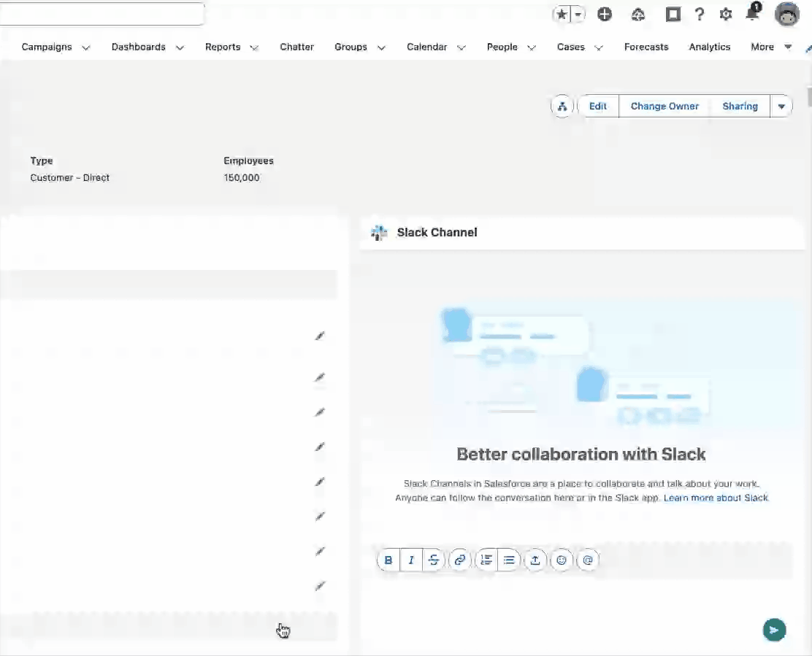Expand the Reports tab dropdown
This screenshot has height=656, width=812.
tap(254, 47)
